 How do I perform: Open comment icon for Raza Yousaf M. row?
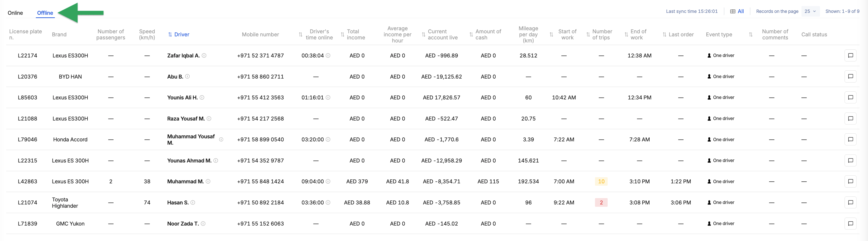[850, 119]
